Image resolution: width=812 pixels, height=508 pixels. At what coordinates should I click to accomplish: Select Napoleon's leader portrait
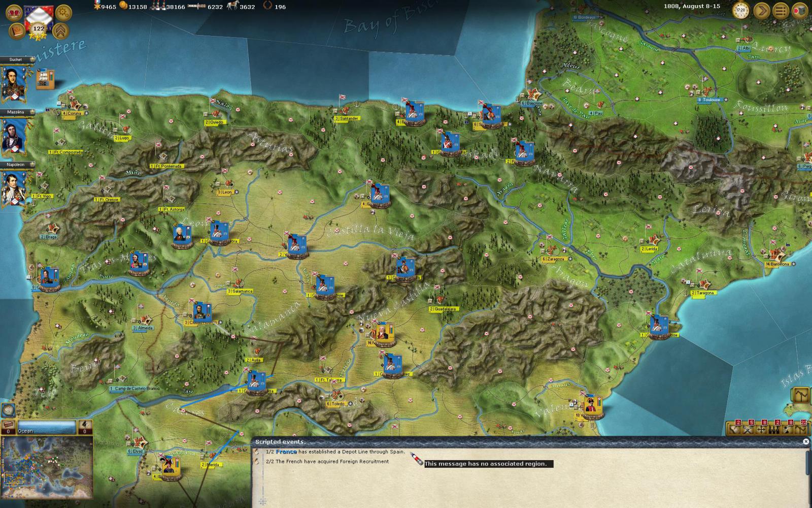14,189
